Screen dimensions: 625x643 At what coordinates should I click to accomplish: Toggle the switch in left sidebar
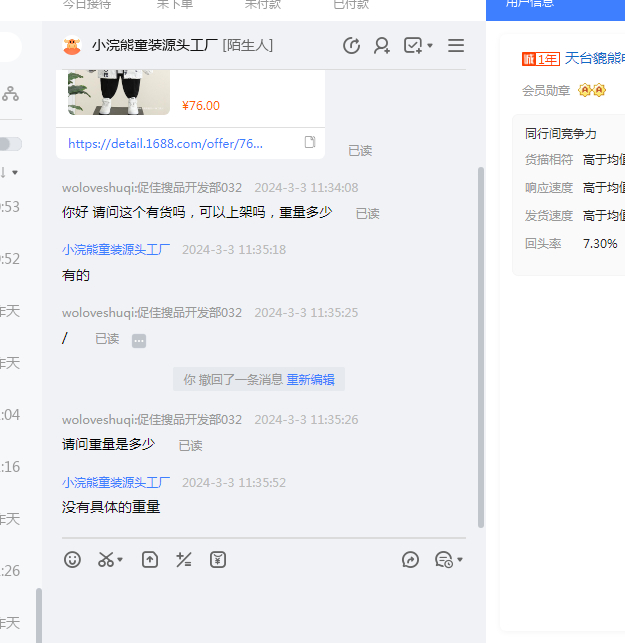pos(10,144)
